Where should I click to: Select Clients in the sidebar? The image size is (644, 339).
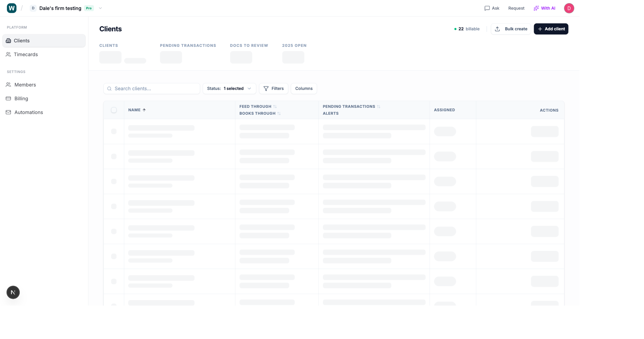(x=21, y=40)
